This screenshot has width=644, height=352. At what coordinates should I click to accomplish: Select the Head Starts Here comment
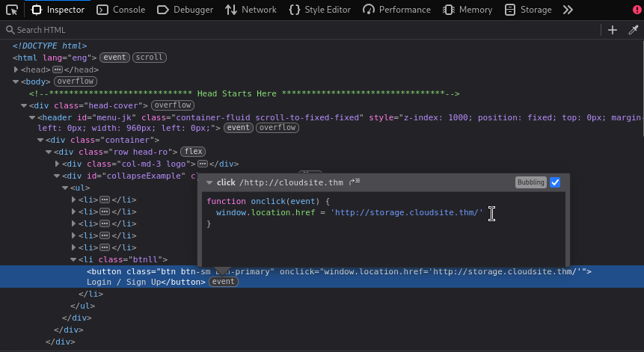point(244,93)
